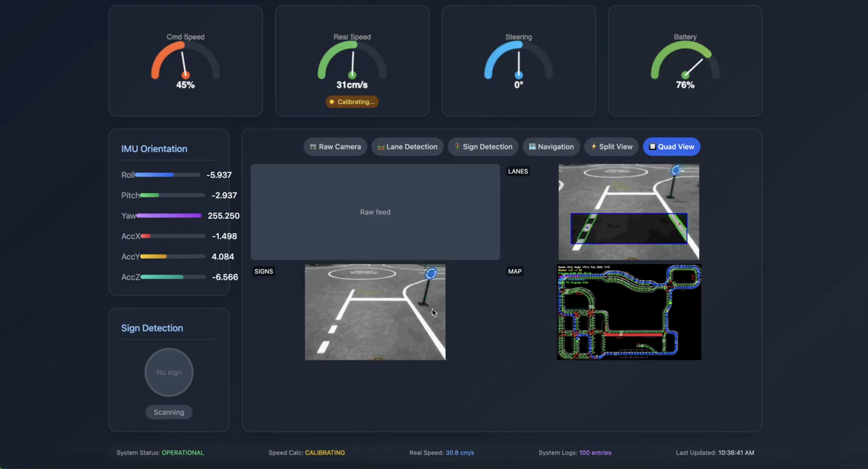Open the MAP track thumbnail

pos(629,312)
